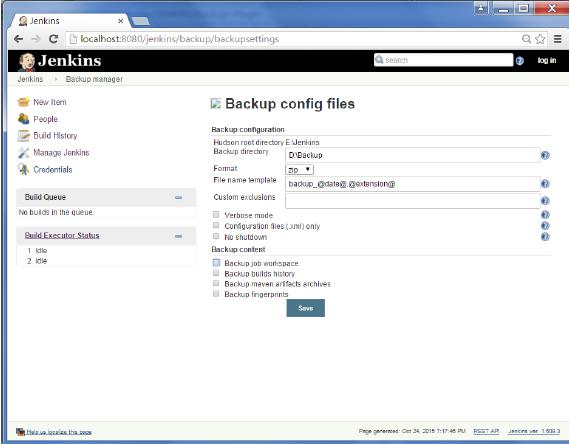The height and width of the screenshot is (444, 570).
Task: Open the Chrome hamburger menu
Action: point(558,39)
